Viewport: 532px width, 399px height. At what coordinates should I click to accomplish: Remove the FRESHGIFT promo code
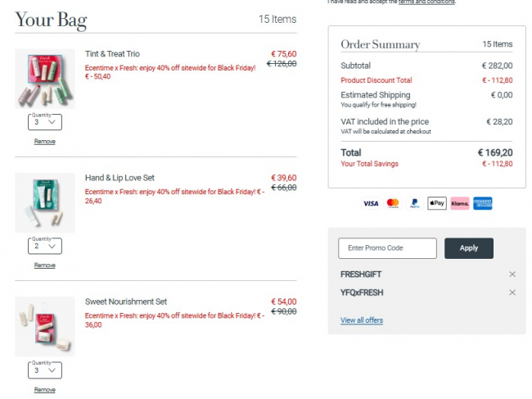[512, 274]
